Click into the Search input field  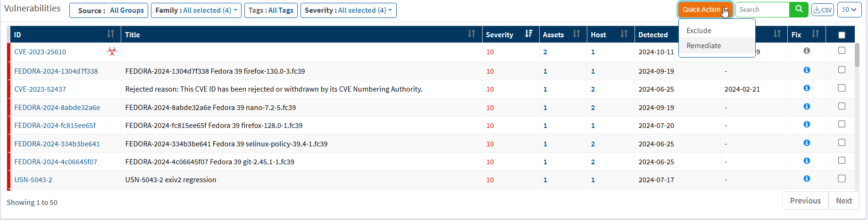(x=762, y=10)
